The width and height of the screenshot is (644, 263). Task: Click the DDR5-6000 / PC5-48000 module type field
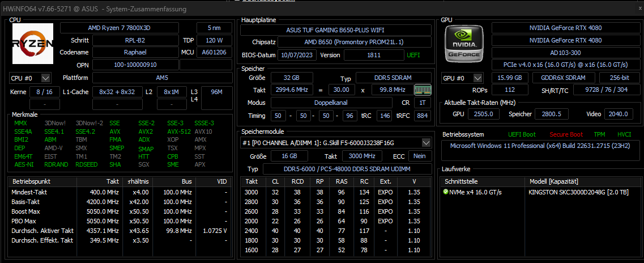click(x=347, y=169)
